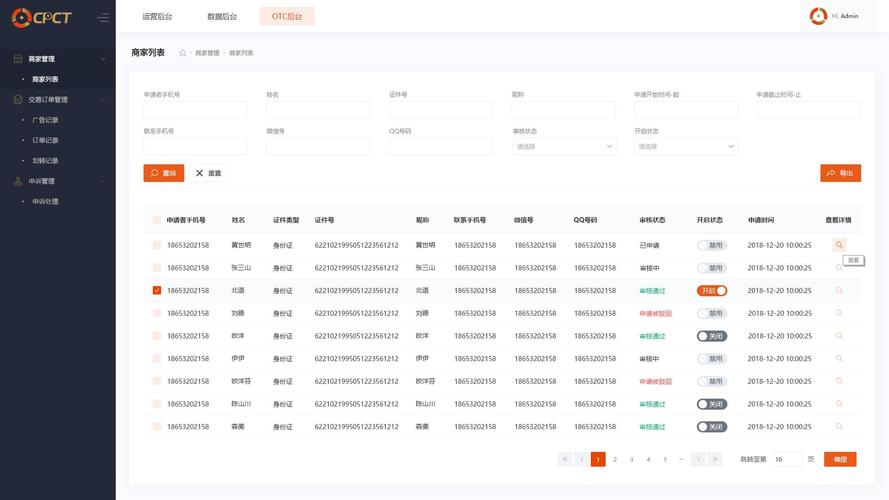Turn off the orange 开启 switch
This screenshot has height=500, width=889.
point(712,290)
